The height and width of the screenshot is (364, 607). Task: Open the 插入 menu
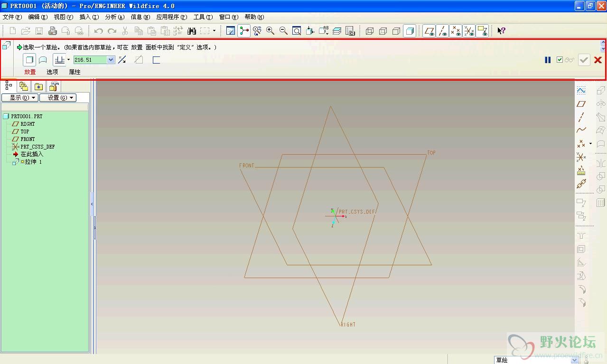click(x=89, y=17)
